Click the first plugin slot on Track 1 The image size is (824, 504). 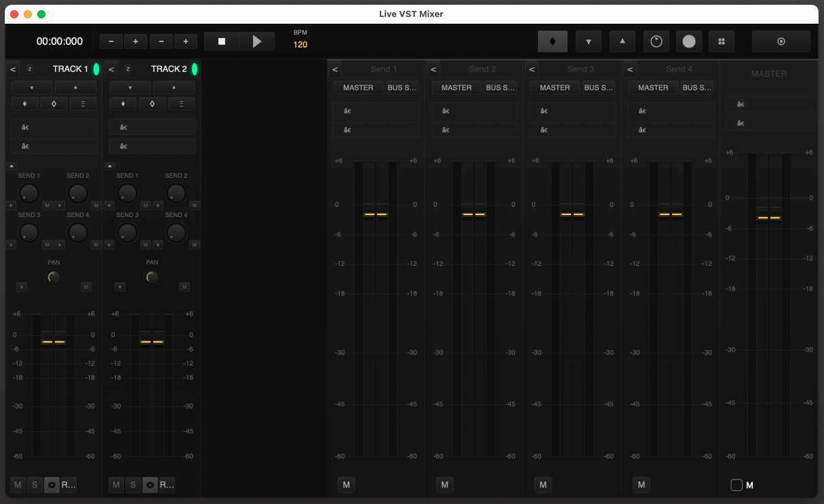point(54,127)
